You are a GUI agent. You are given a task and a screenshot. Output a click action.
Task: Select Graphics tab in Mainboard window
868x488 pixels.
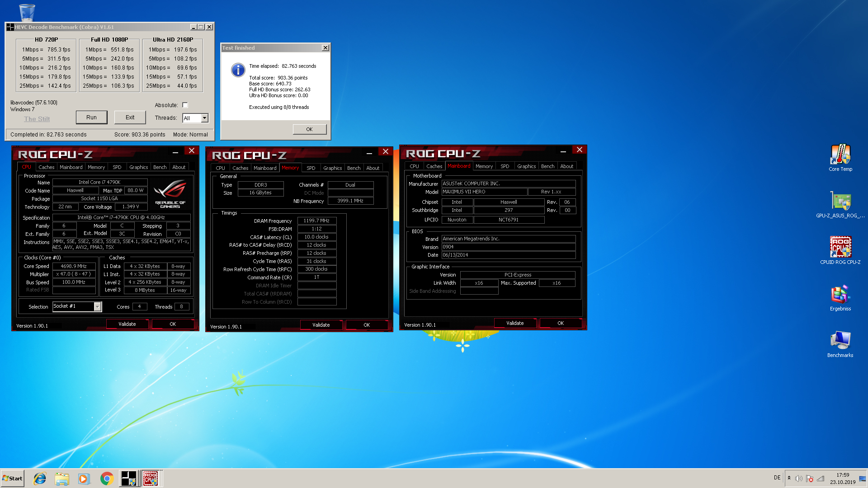coord(527,166)
